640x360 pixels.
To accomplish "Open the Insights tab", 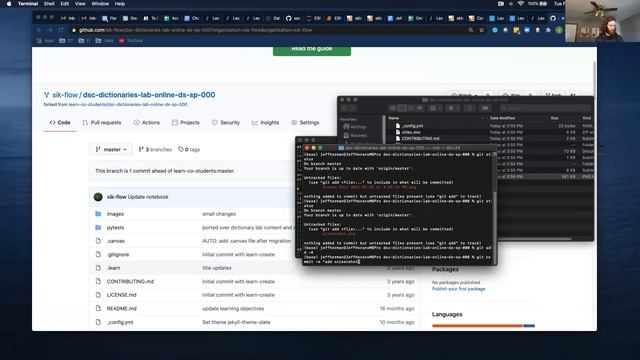I will pyautogui.click(x=265, y=122).
